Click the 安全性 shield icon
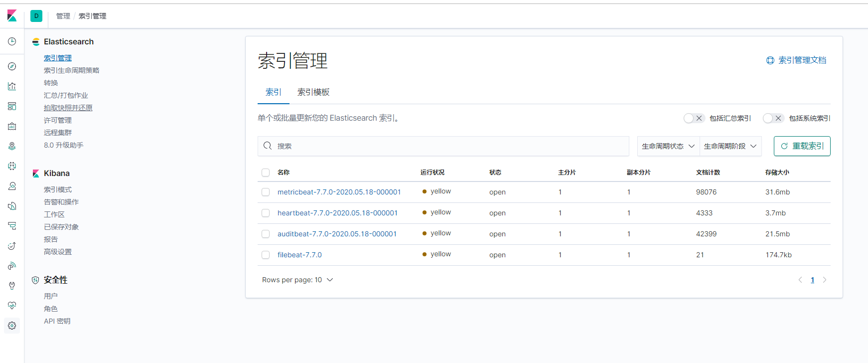 point(35,280)
